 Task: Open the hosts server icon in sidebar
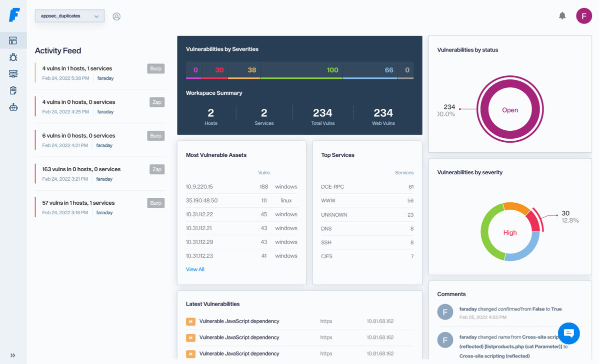(x=13, y=74)
